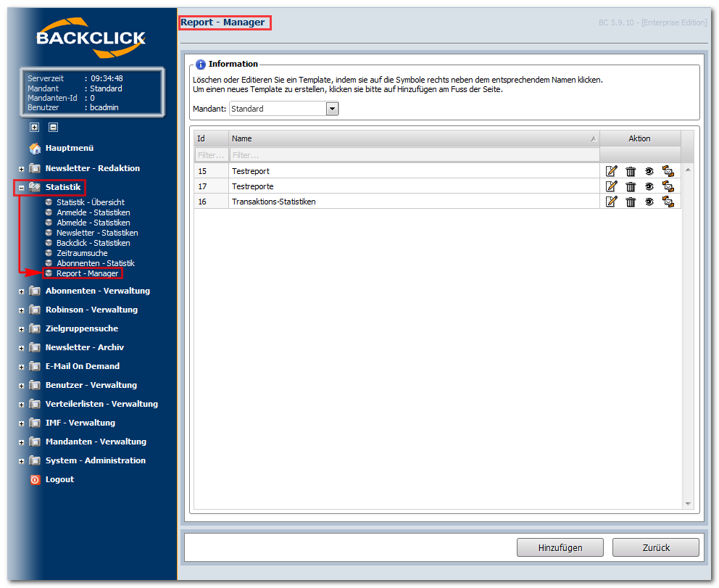
Task: Click the Logout power icon
Action: 36,479
